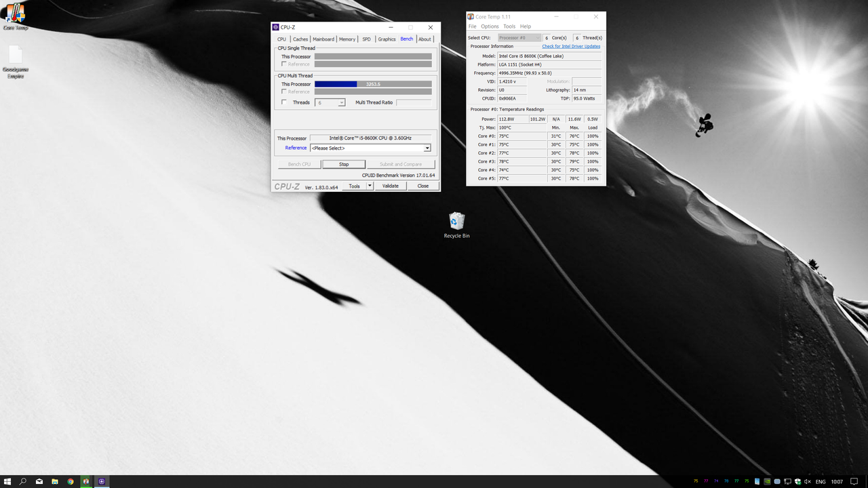Screen dimensions: 868x488
Task: Toggle Single Thread Reference checkbox
Action: 284,64
